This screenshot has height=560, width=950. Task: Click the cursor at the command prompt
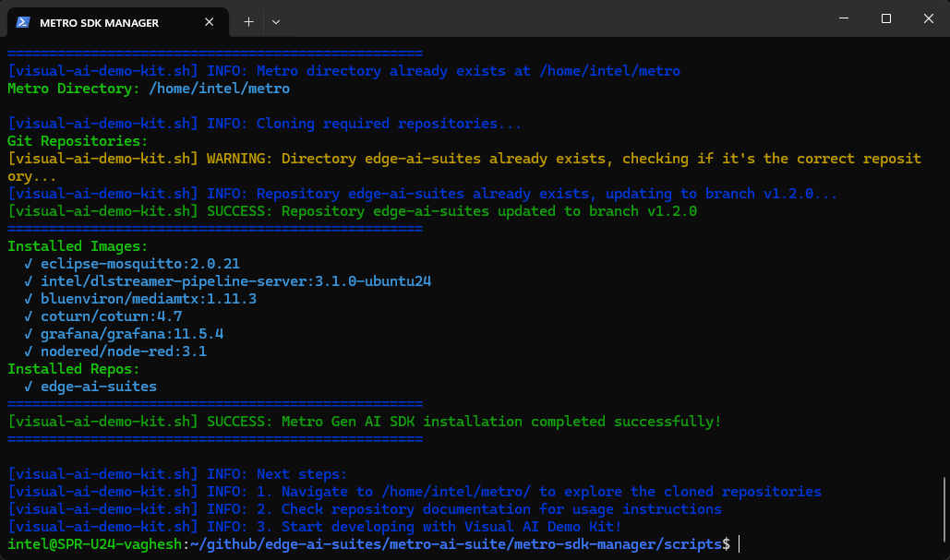739,544
